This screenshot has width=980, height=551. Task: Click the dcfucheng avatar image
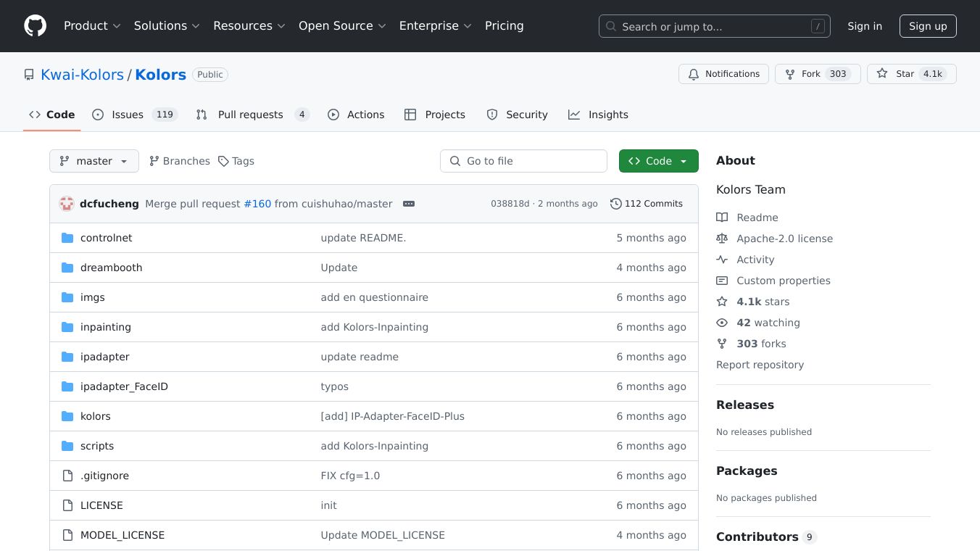coord(67,204)
